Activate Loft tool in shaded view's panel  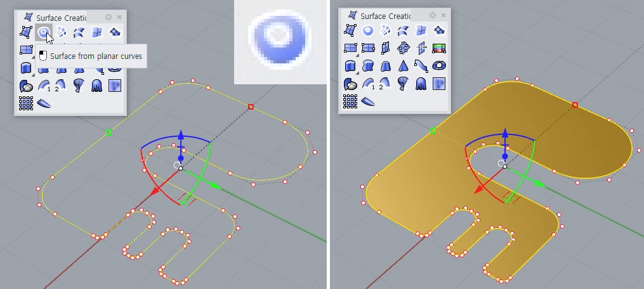click(x=404, y=30)
